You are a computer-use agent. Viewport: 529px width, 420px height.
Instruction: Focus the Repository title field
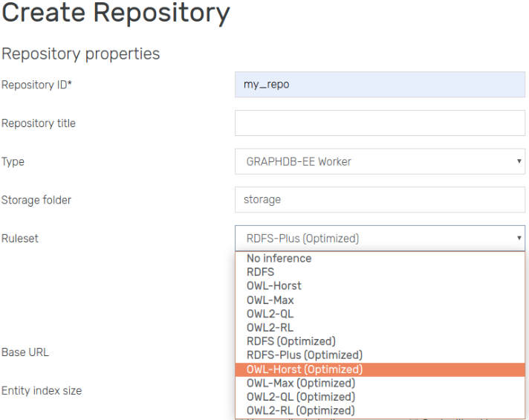380,123
